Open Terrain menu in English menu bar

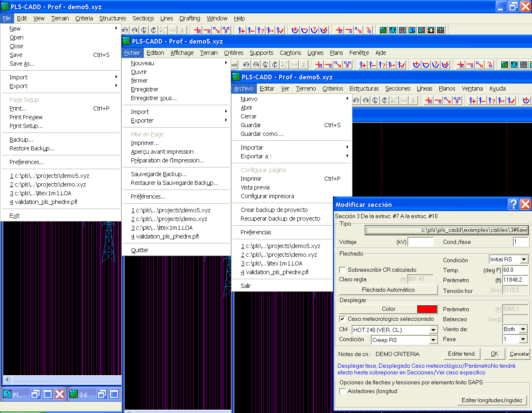pyautogui.click(x=60, y=18)
